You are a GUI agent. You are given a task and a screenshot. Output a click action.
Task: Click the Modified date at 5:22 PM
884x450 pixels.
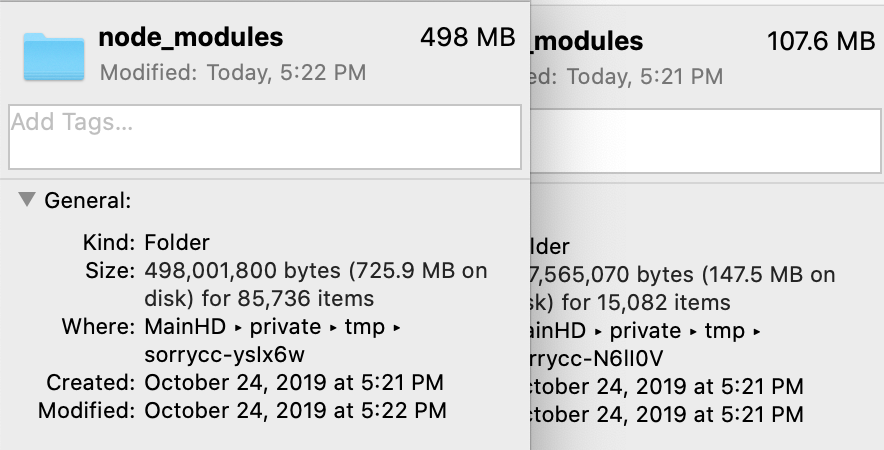point(293,410)
